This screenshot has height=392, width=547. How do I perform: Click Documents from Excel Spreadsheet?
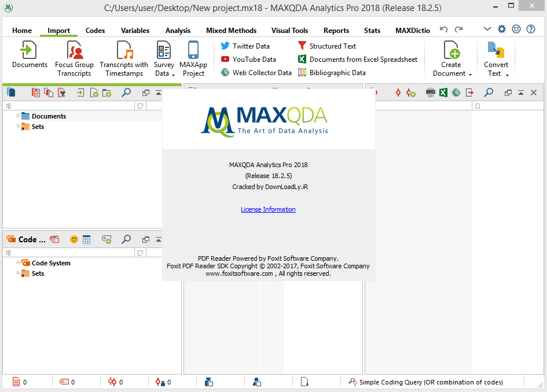click(363, 60)
